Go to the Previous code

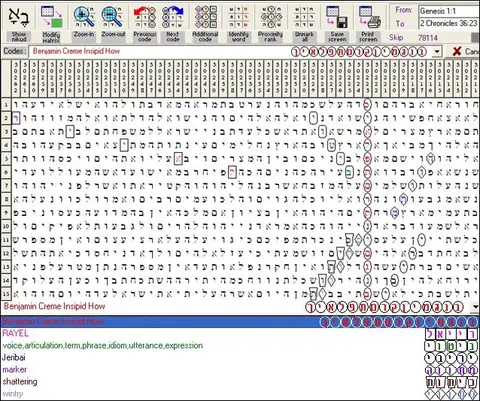click(145, 23)
